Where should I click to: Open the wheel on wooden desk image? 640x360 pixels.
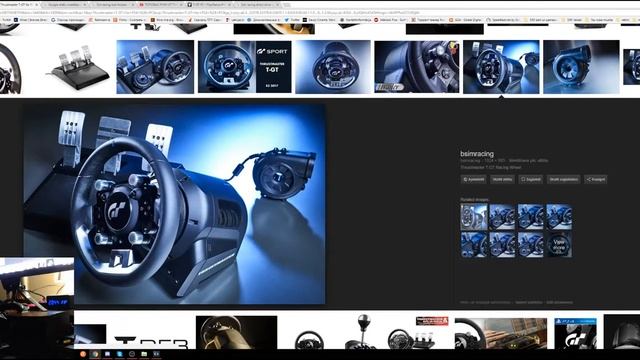[501, 333]
